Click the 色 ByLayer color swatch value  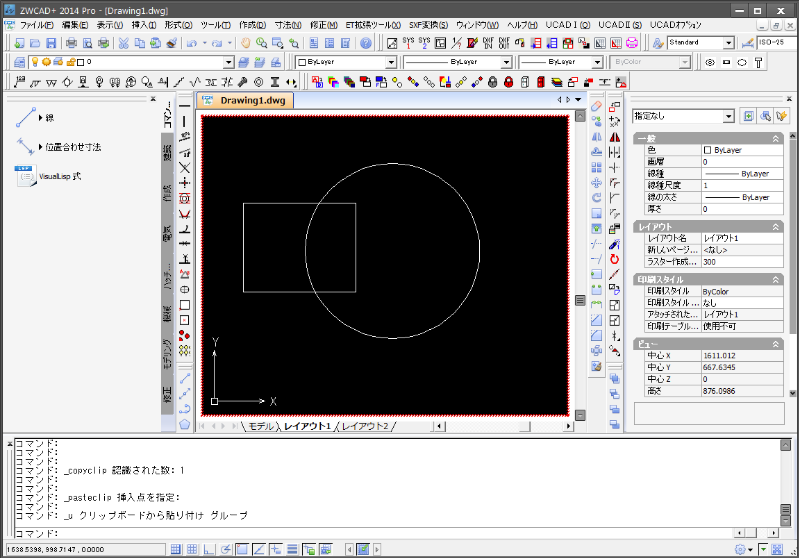tap(742, 150)
